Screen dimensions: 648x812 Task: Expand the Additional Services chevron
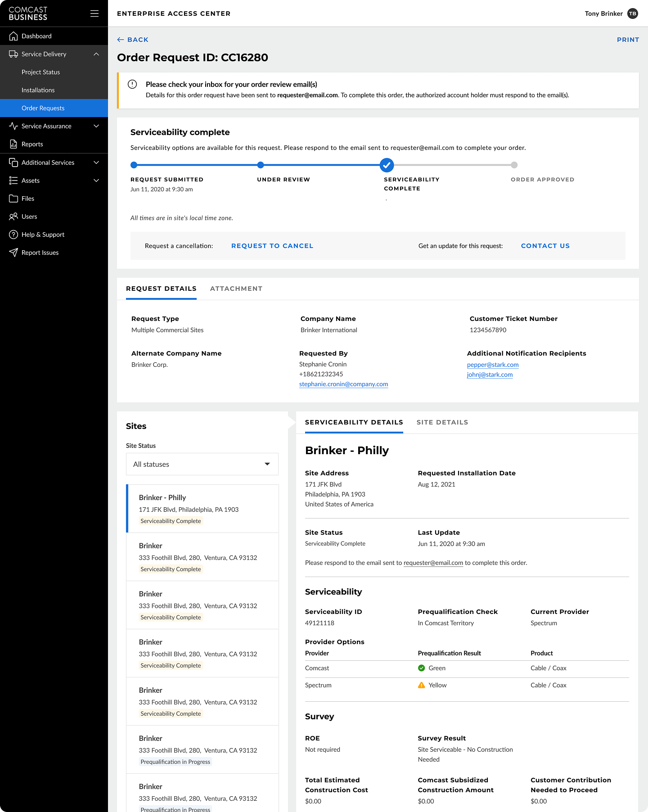pyautogui.click(x=96, y=162)
